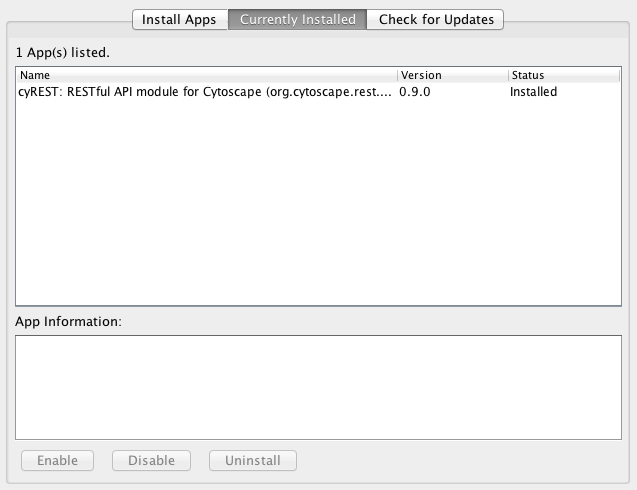This screenshot has height=490, width=637.
Task: Click the 'App Information:' label
Action: click(x=68, y=321)
